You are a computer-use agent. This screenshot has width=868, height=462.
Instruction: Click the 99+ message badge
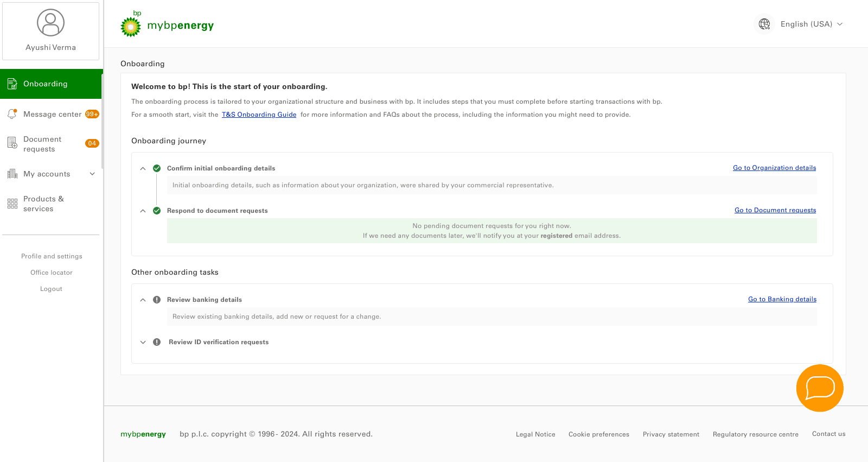coord(92,114)
